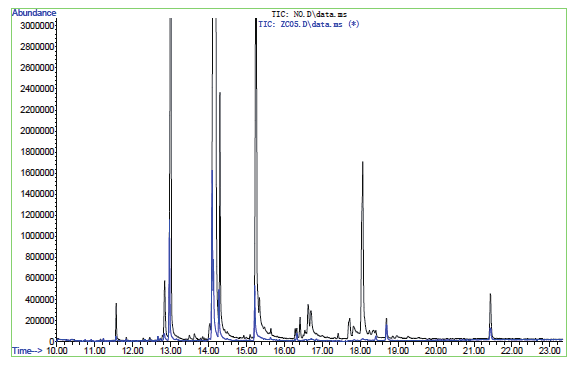Click the TIC: N0.D\data.ms title label
Viewport: 582px width, 373px height.
pyautogui.click(x=309, y=14)
